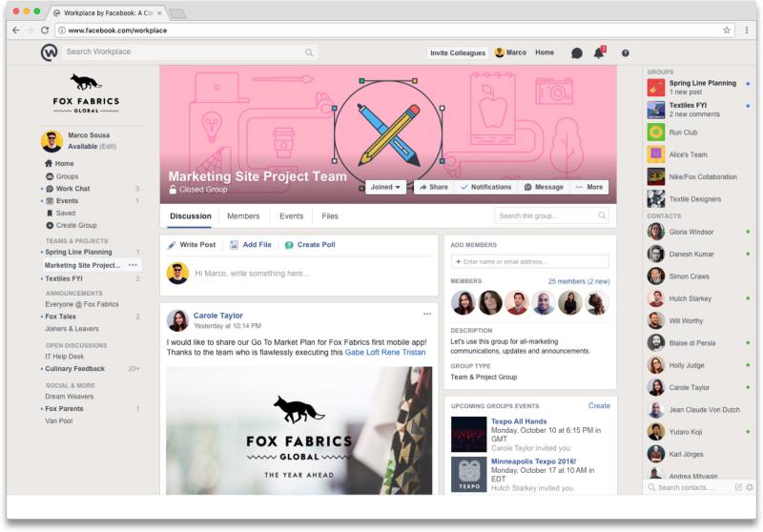
Task: Click the Home icon in left sidebar
Action: 49,163
